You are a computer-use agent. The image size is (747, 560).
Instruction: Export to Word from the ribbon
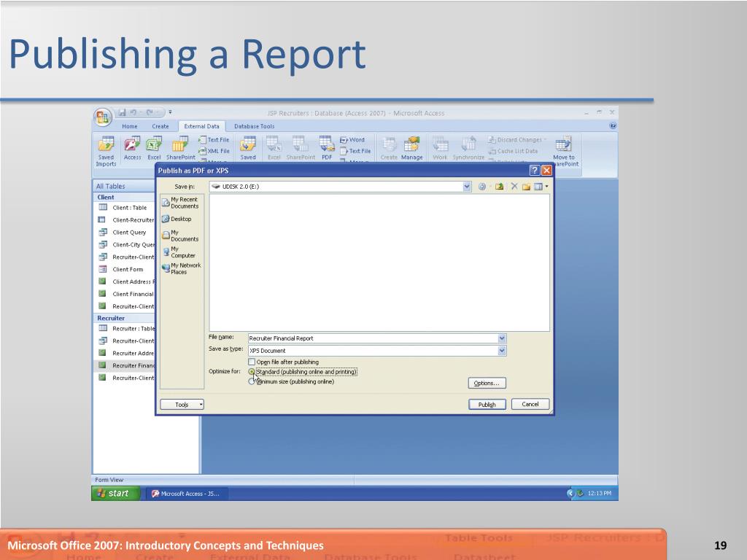click(x=352, y=139)
